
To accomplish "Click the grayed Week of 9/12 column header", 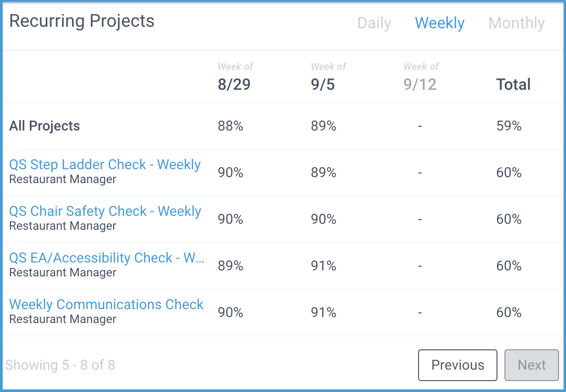I will pos(421,76).
